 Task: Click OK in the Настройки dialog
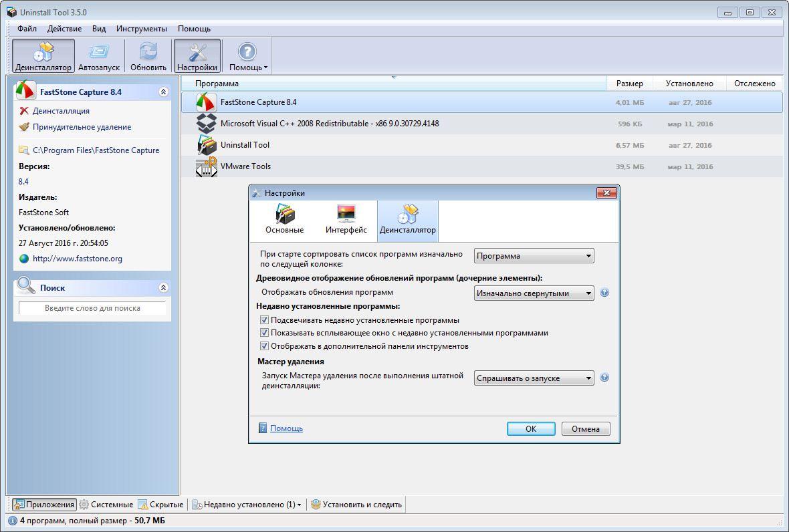[531, 428]
